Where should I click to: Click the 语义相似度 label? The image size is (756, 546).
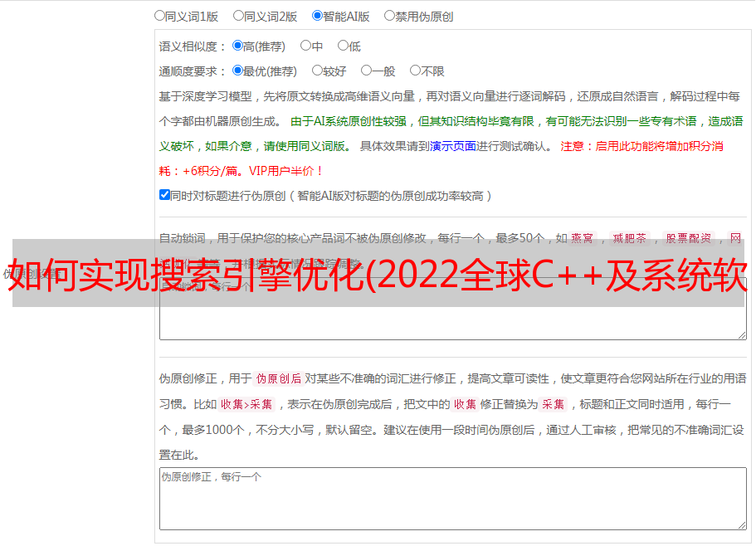[x=192, y=46]
